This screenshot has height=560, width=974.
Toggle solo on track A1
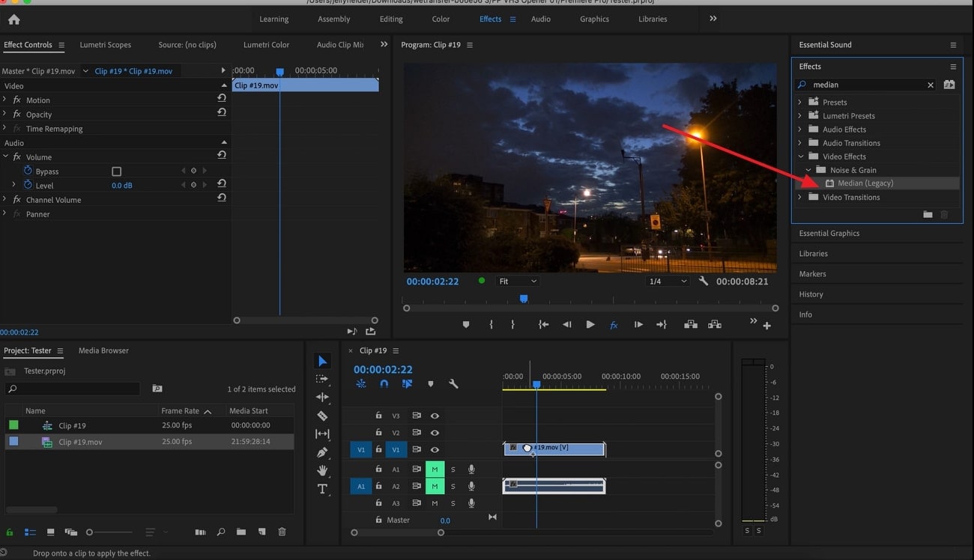[x=453, y=469]
